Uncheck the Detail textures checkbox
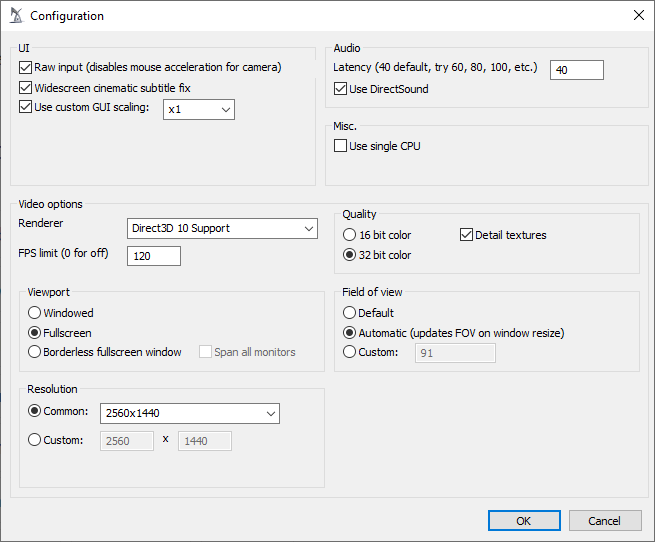The width and height of the screenshot is (655, 542). (x=466, y=235)
